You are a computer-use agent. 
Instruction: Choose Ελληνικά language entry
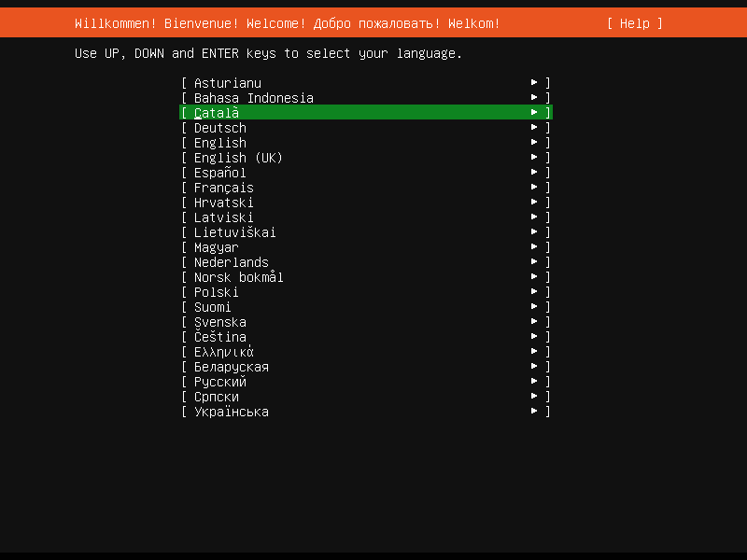point(223,352)
